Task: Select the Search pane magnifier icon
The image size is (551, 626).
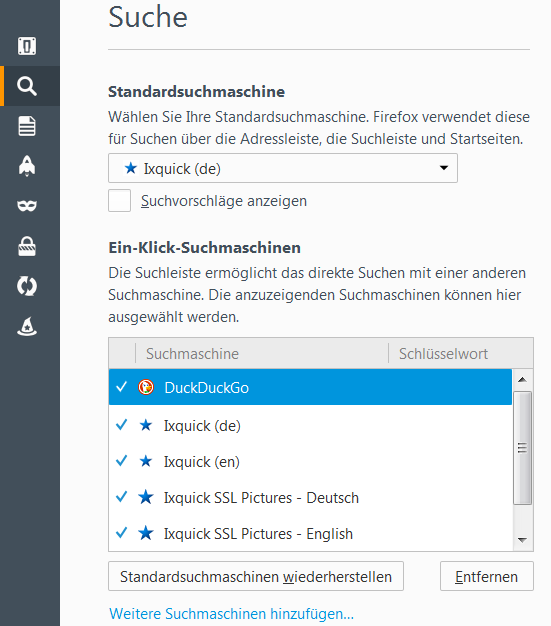Action: pos(27,86)
